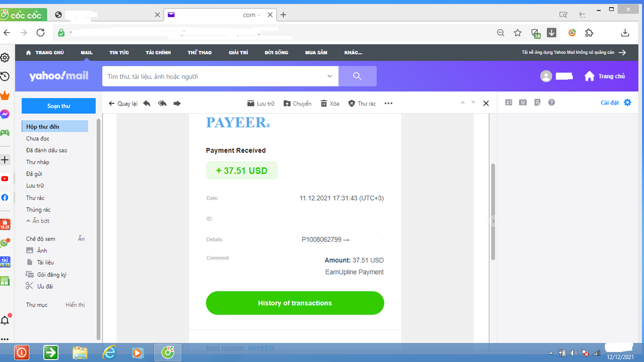The height and width of the screenshot is (362, 644).
Task: Add a new sidebar shortcut with plus
Action: click(x=5, y=160)
